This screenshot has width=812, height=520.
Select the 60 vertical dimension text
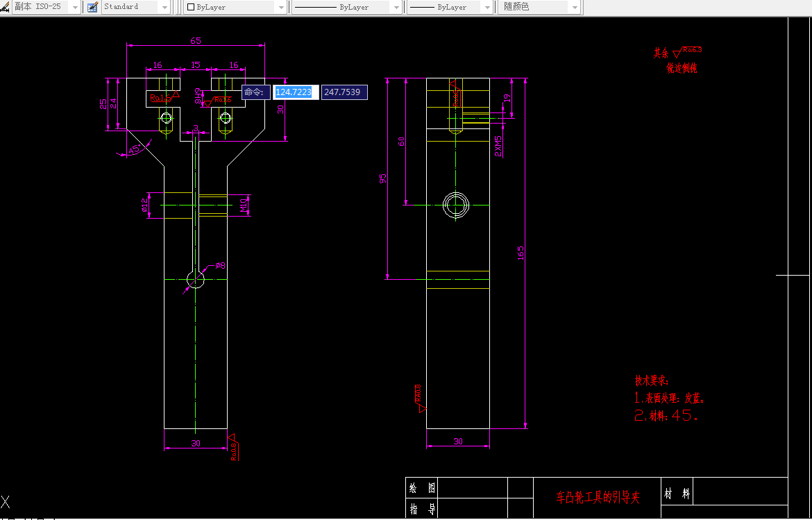click(x=401, y=142)
